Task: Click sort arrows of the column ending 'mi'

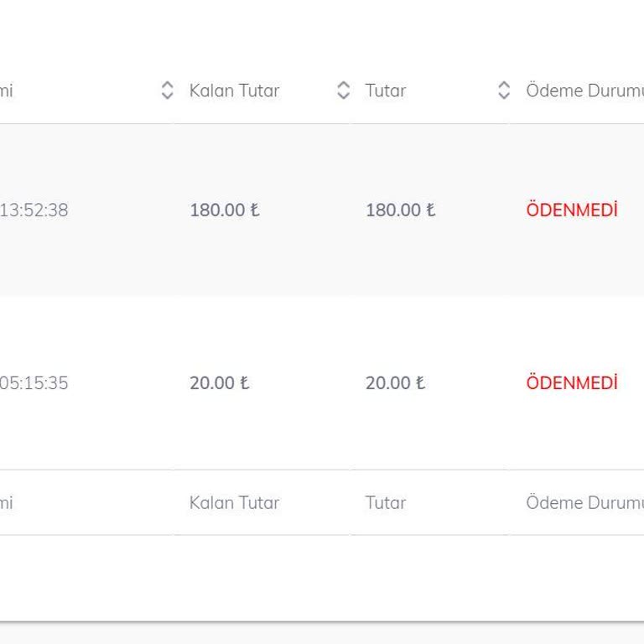Action: pos(167,91)
